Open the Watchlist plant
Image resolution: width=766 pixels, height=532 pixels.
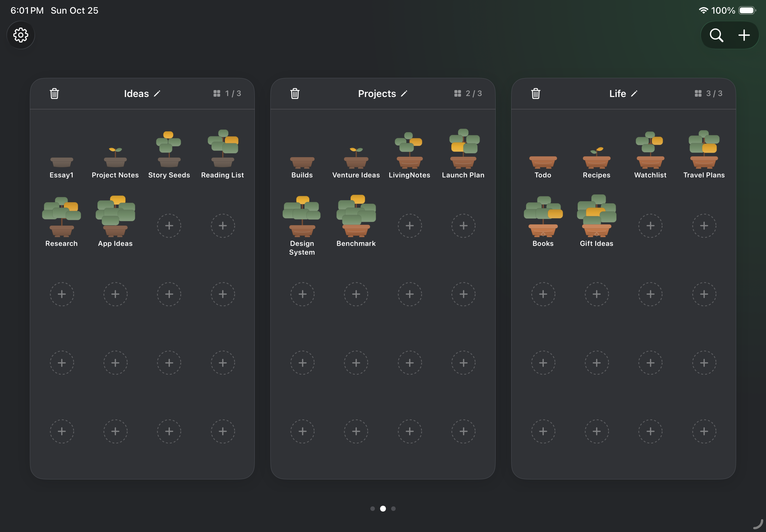pos(650,150)
